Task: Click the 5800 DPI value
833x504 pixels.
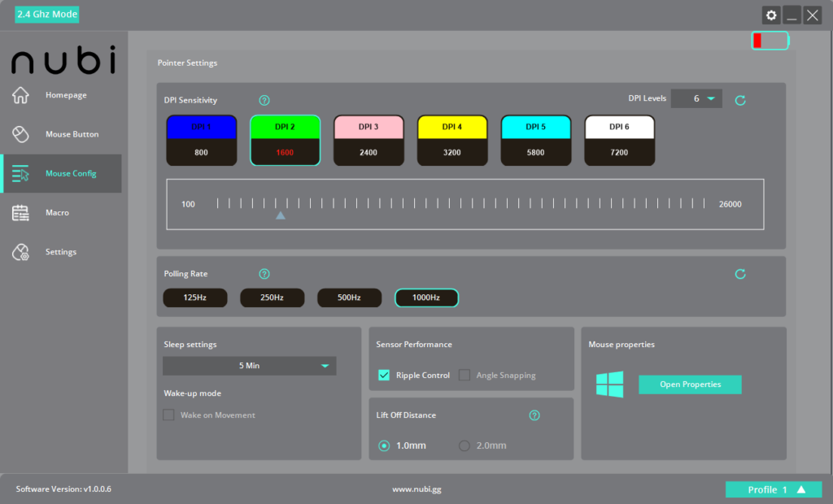Action: click(535, 153)
